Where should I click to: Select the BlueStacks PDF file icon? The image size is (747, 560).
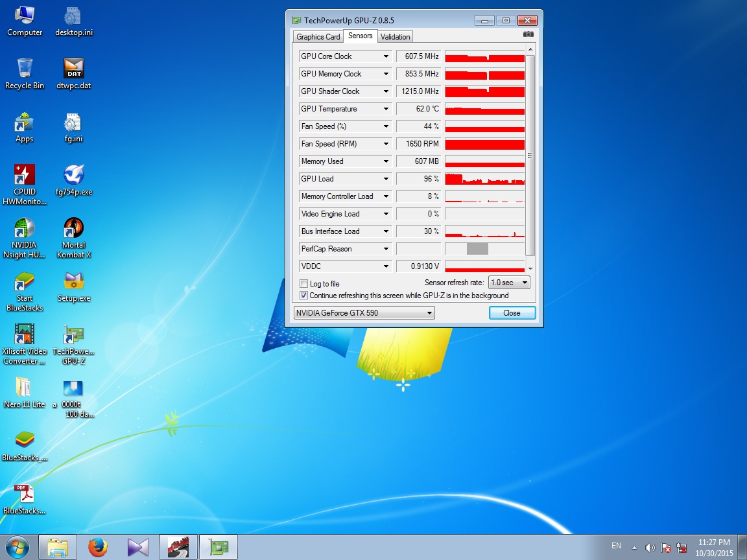[x=24, y=499]
